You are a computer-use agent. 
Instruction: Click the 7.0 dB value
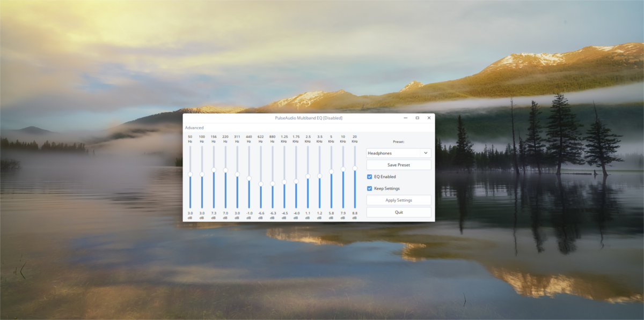pyautogui.click(x=225, y=215)
